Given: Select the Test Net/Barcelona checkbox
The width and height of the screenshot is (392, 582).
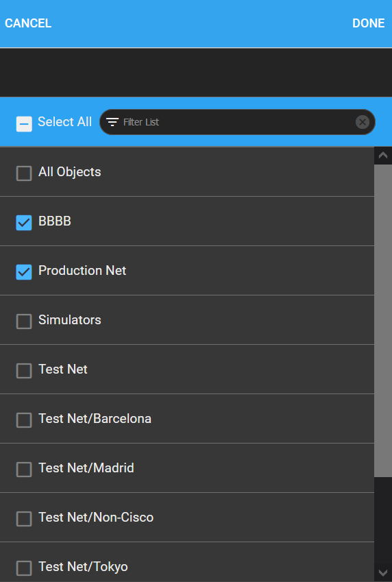Looking at the screenshot, I should [24, 420].
